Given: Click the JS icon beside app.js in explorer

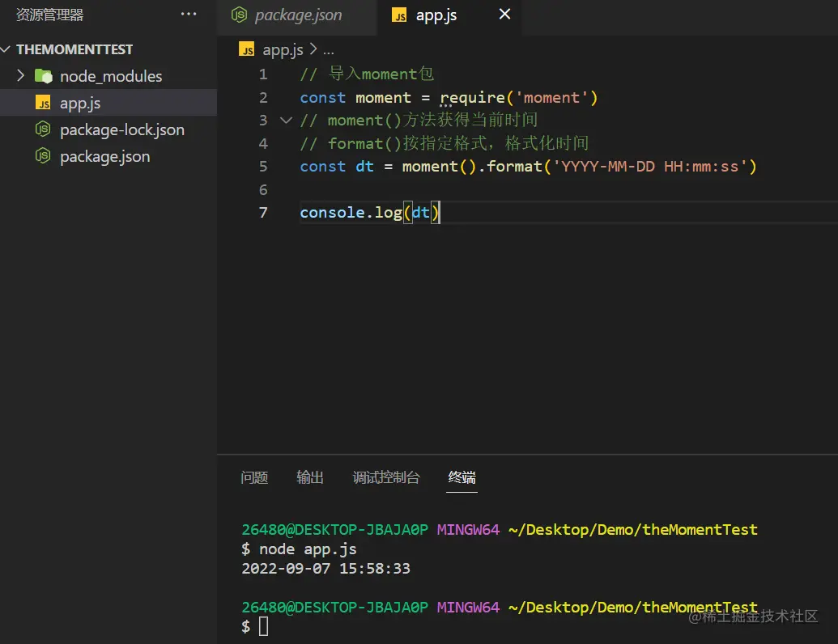Looking at the screenshot, I should [43, 103].
